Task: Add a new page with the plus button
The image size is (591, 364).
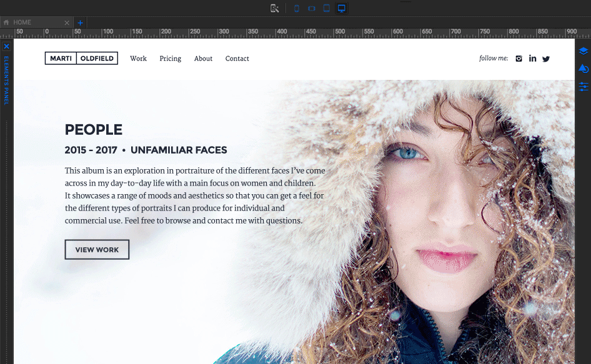Action: 80,22
